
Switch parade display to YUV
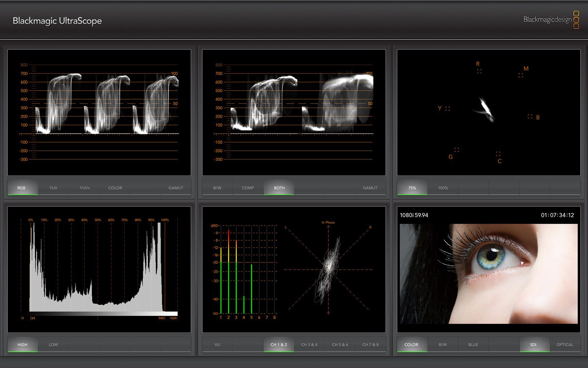(53, 188)
